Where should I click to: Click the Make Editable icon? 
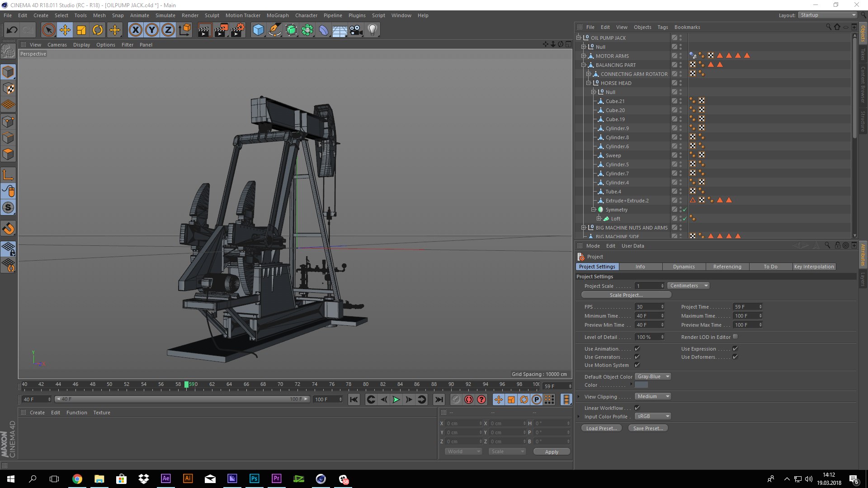click(x=8, y=51)
